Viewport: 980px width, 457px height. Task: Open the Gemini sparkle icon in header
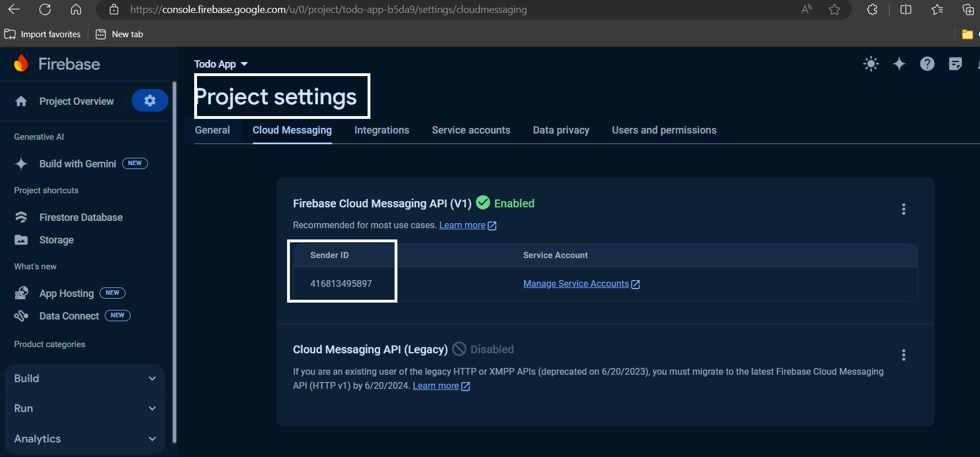(x=899, y=64)
